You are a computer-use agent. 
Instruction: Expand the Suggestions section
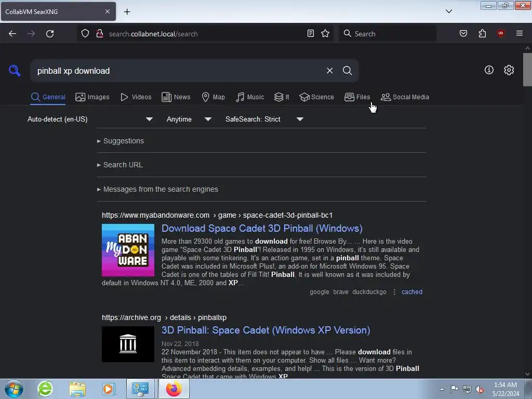click(x=121, y=141)
